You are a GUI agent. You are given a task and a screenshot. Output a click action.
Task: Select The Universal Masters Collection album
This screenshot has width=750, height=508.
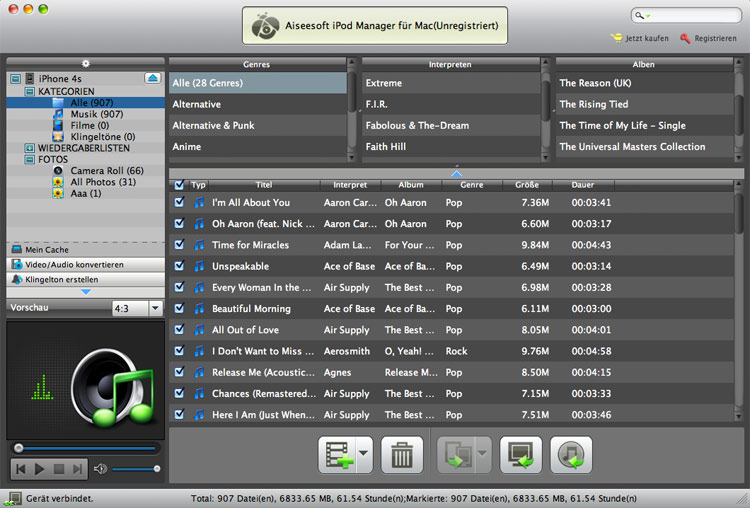tap(644, 146)
